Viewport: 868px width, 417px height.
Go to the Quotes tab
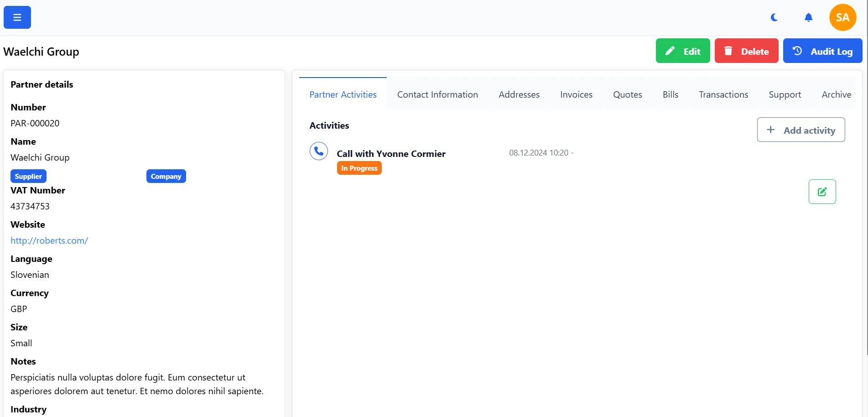pos(627,94)
